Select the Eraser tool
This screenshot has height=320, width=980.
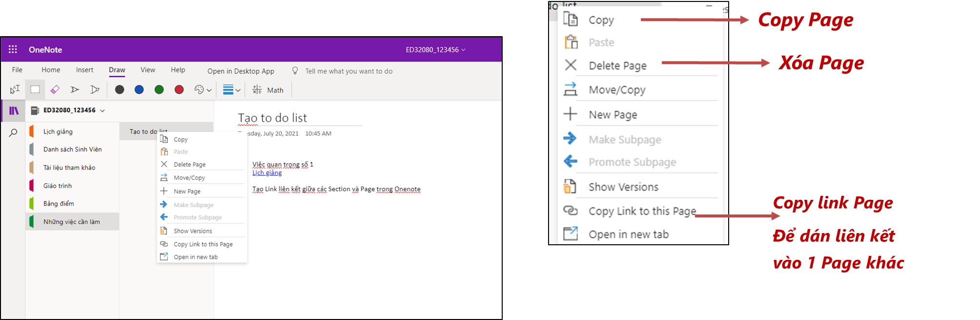[x=55, y=89]
